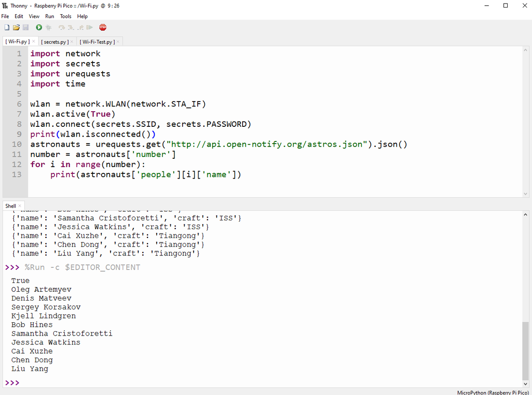This screenshot has height=395, width=532.
Task: Click 'wlan.active(True)' on line 7
Action: (x=73, y=114)
